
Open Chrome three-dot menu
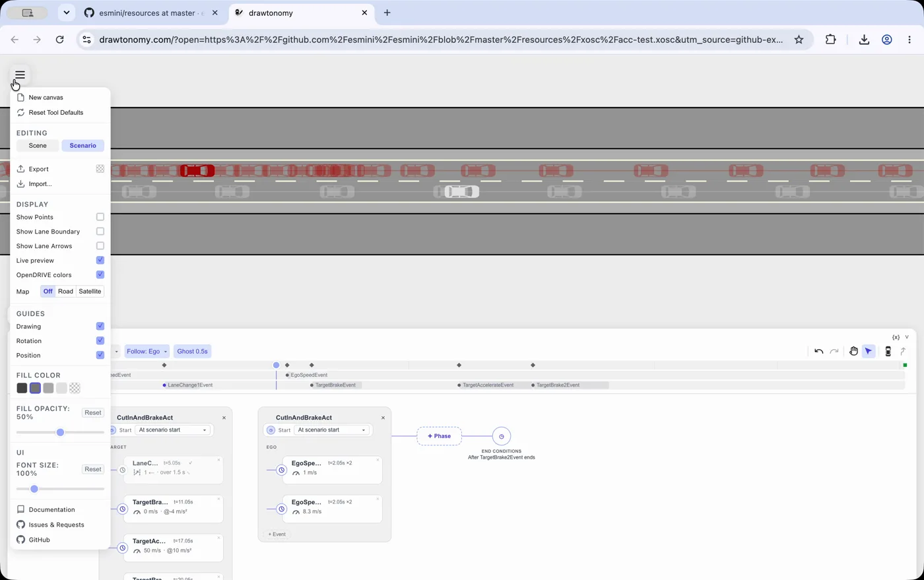pyautogui.click(x=909, y=40)
